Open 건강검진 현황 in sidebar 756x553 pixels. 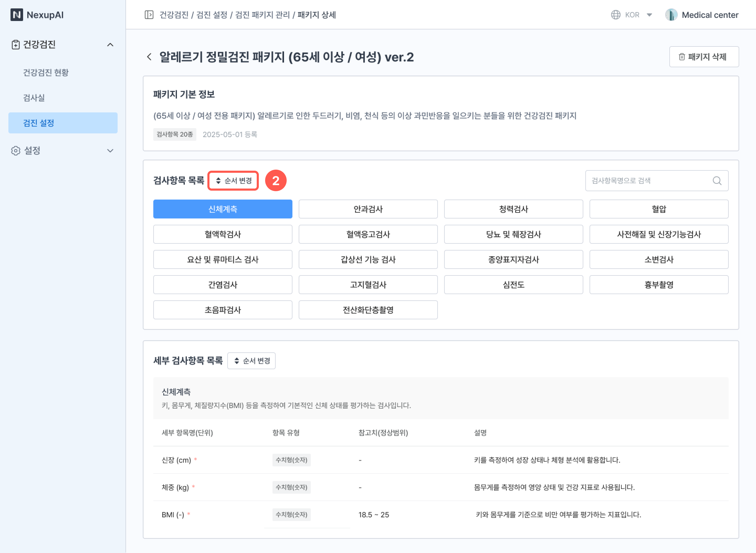(x=46, y=72)
